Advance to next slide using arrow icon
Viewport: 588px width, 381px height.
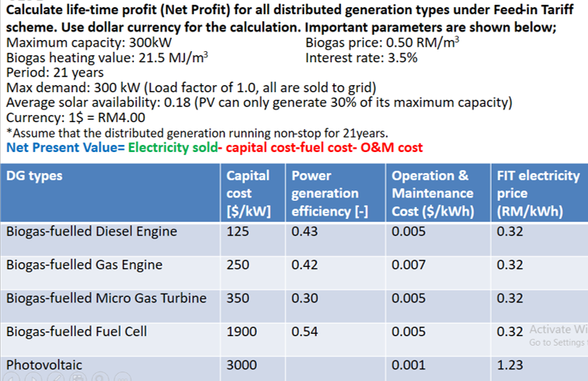(x=33, y=378)
